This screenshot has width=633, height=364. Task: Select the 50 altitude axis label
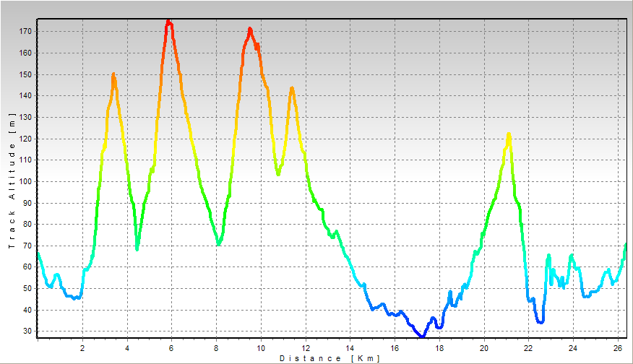[27, 288]
